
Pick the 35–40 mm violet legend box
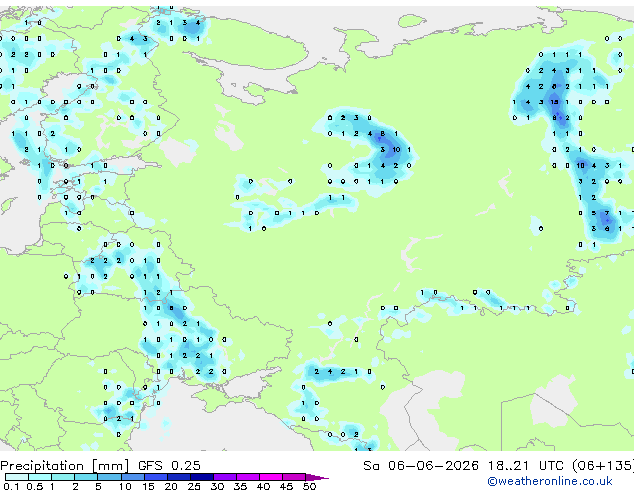pyautogui.click(x=247, y=477)
